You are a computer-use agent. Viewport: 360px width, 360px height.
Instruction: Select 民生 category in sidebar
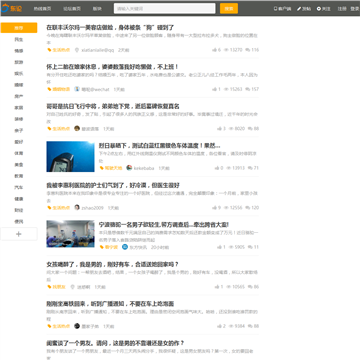click(x=19, y=39)
